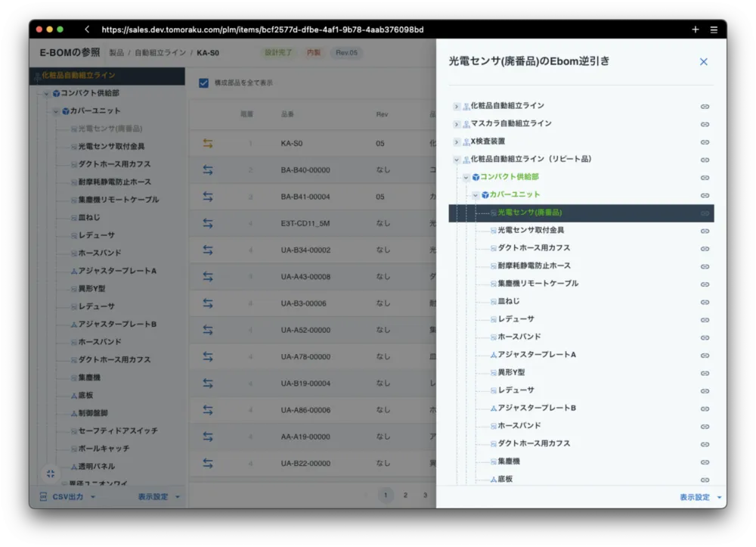The image size is (756, 547).
Task: Click the collapse-tree icon above CSV出力
Action: click(x=51, y=474)
